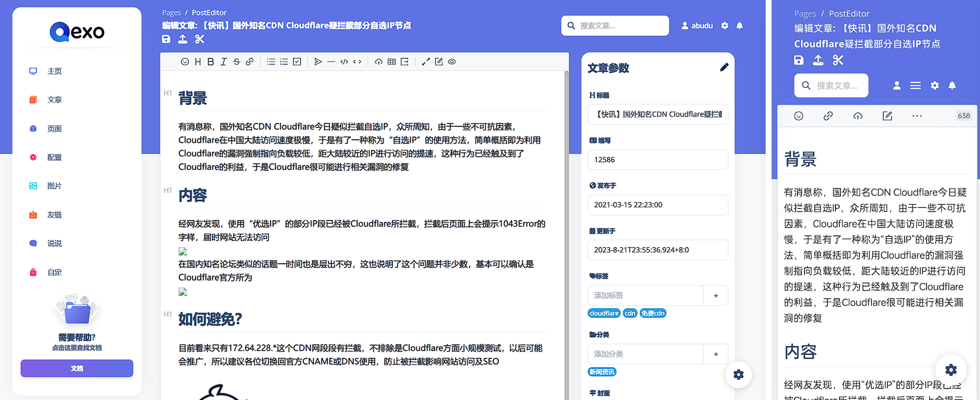Click the bold formatting icon in editor toolbar
This screenshot has width=980, height=400.
(x=210, y=62)
